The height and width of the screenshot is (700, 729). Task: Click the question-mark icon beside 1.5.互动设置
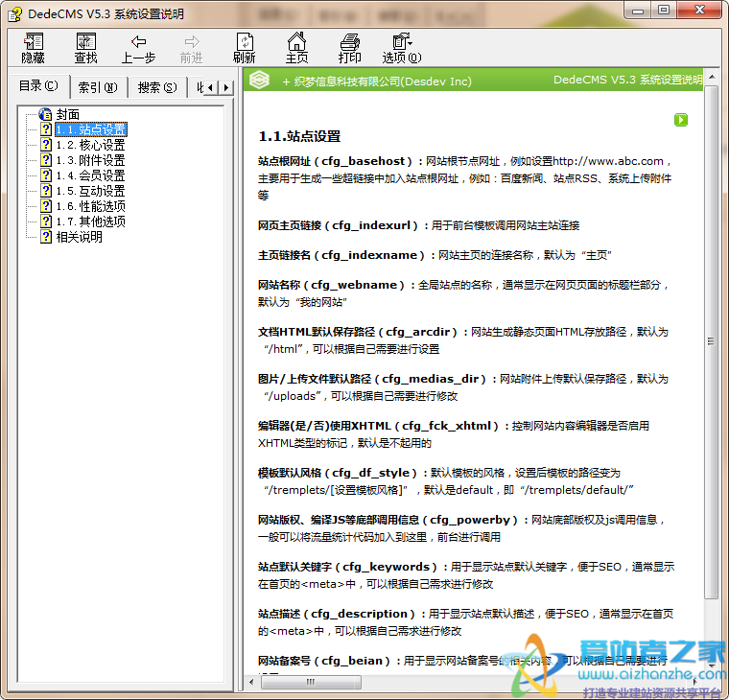(x=46, y=191)
